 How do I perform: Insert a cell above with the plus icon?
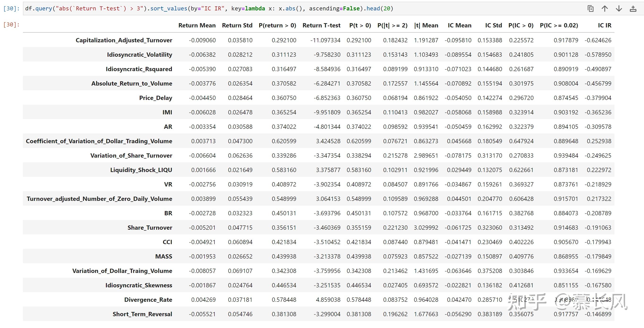633,9
